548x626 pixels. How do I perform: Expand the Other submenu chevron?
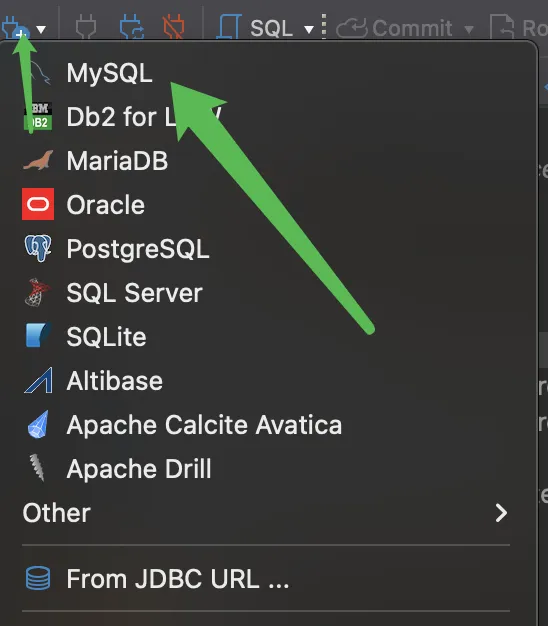pos(501,513)
